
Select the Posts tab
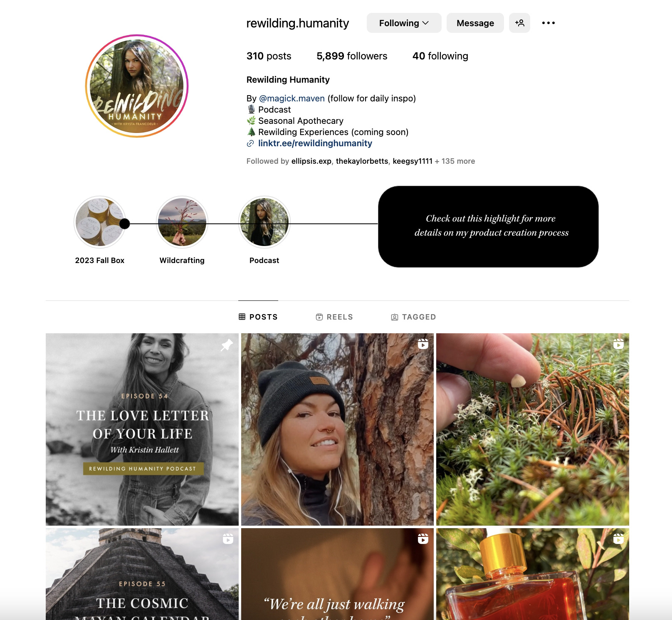[x=258, y=317]
